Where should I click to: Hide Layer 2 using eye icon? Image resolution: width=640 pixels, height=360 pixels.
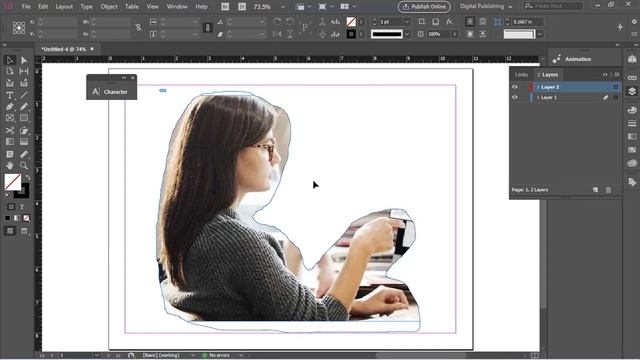(x=515, y=87)
